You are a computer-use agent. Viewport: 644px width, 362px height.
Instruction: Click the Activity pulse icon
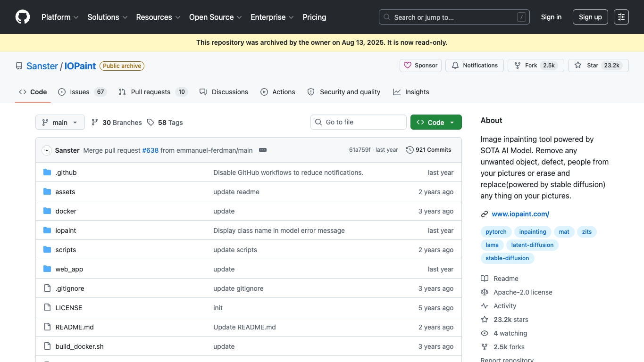[485, 306]
